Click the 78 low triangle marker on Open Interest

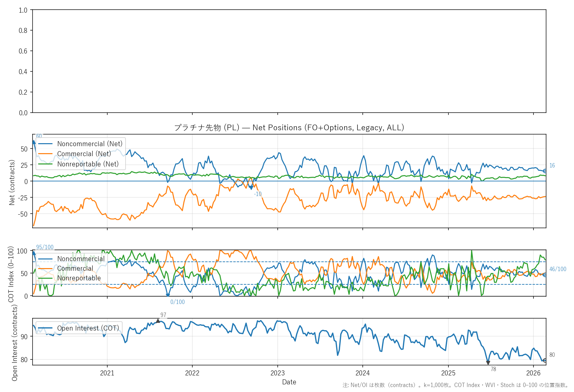pyautogui.click(x=488, y=363)
